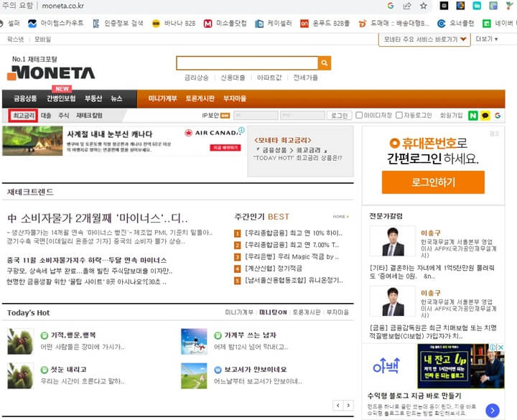The height and width of the screenshot is (420, 517).
Task: Select the 최고금리 submenu
Action: [x=24, y=116]
